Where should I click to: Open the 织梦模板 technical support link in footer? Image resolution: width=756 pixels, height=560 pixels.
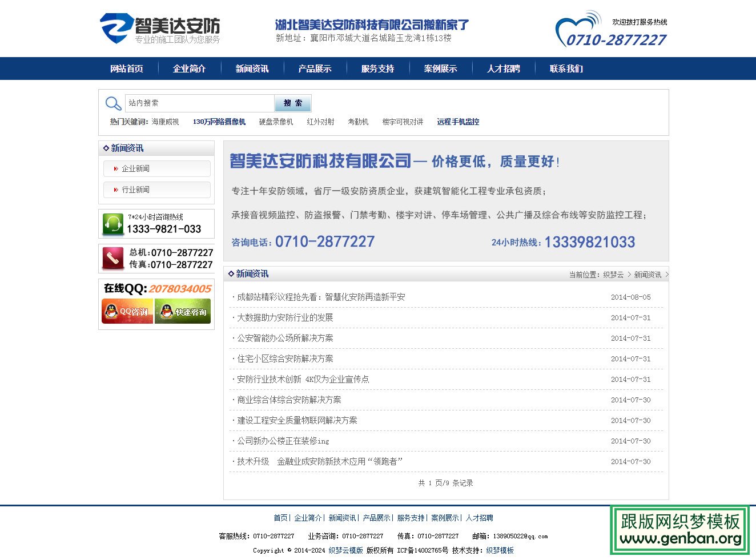499,550
